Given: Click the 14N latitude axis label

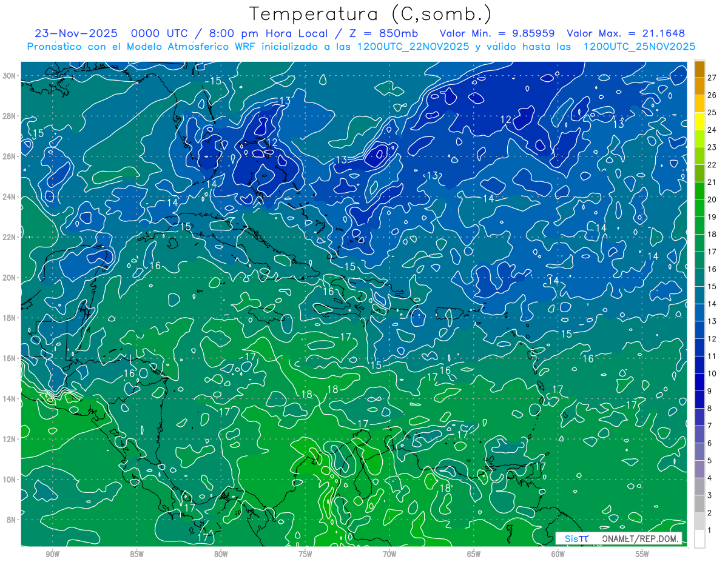Looking at the screenshot, I should (10, 398).
